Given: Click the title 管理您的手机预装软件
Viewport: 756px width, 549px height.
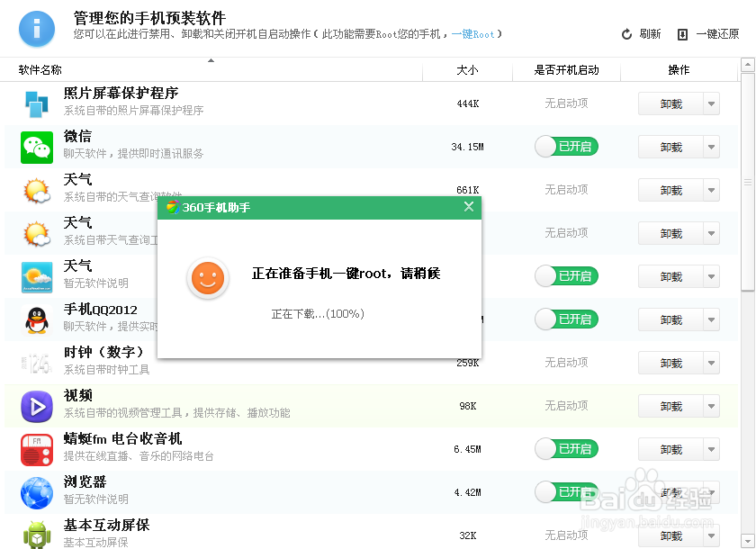Looking at the screenshot, I should (149, 18).
